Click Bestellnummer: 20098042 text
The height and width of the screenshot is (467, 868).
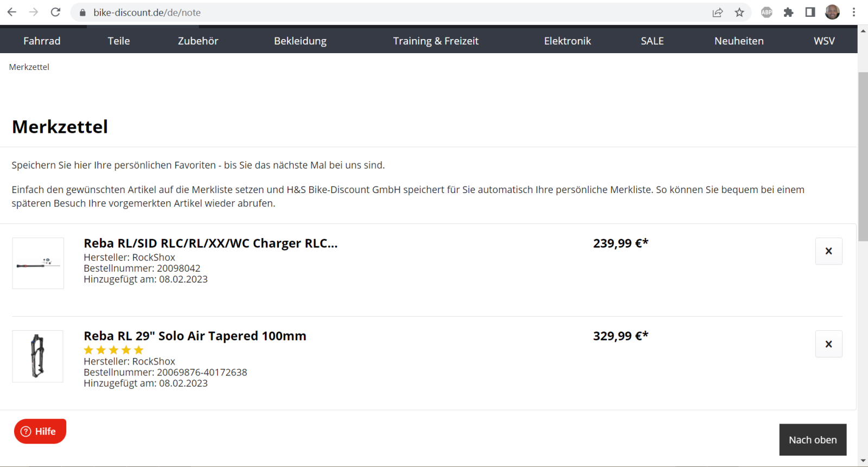(x=142, y=268)
